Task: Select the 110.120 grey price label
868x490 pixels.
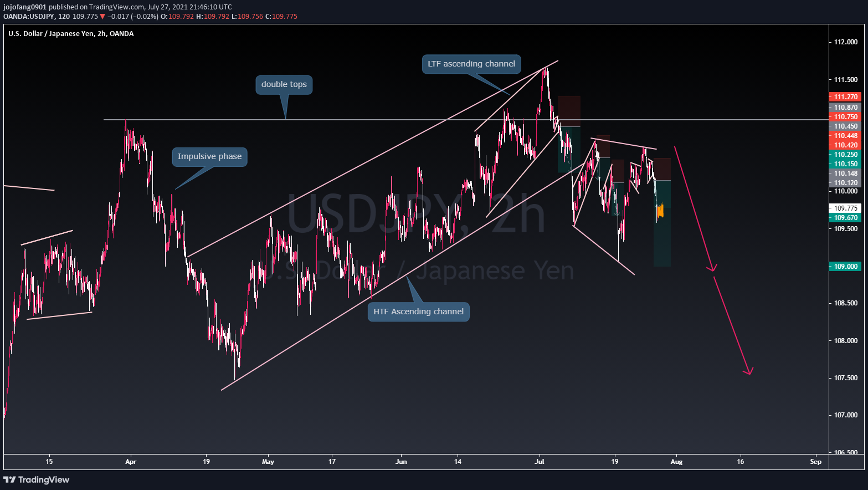Action: pyautogui.click(x=845, y=182)
